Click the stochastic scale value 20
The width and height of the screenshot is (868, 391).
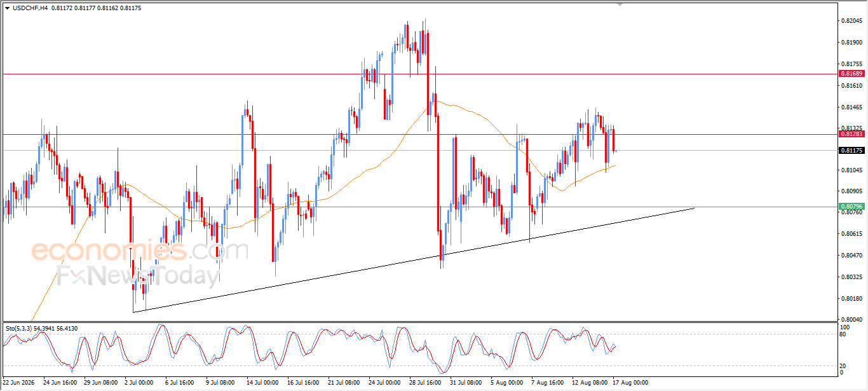(843, 366)
